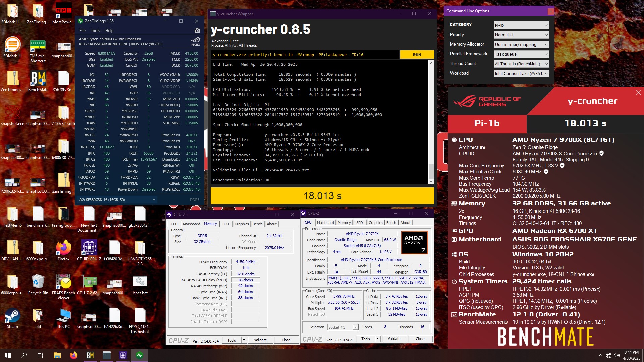Open the Recycle Bin

coord(38,285)
